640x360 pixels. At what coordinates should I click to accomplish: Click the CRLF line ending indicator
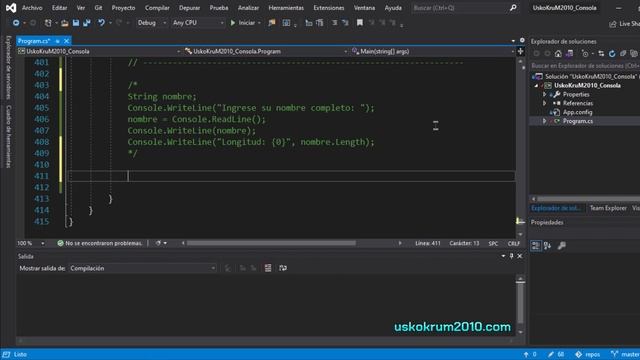click(x=513, y=243)
